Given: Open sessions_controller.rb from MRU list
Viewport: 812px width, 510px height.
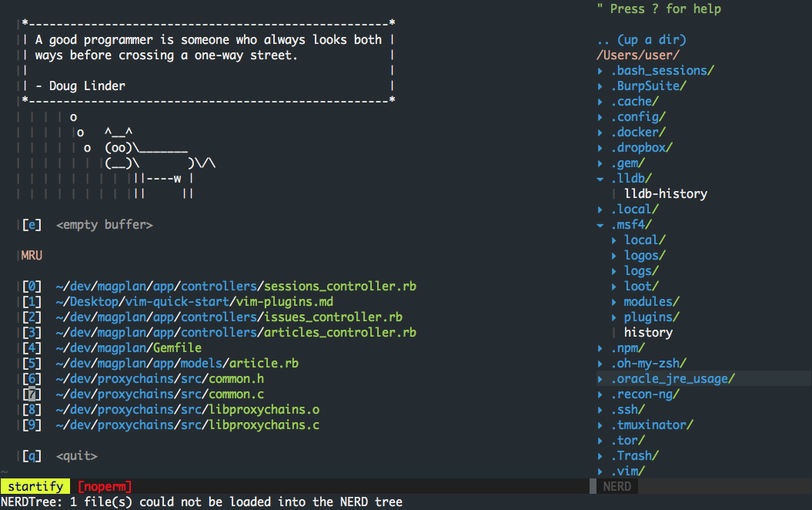Looking at the screenshot, I should [x=236, y=286].
